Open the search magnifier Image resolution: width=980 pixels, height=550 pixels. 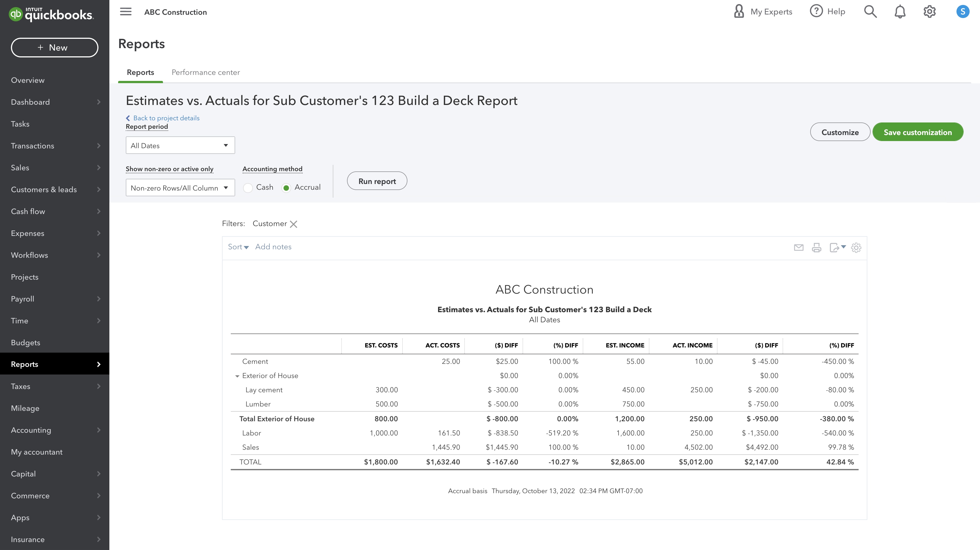pyautogui.click(x=870, y=12)
